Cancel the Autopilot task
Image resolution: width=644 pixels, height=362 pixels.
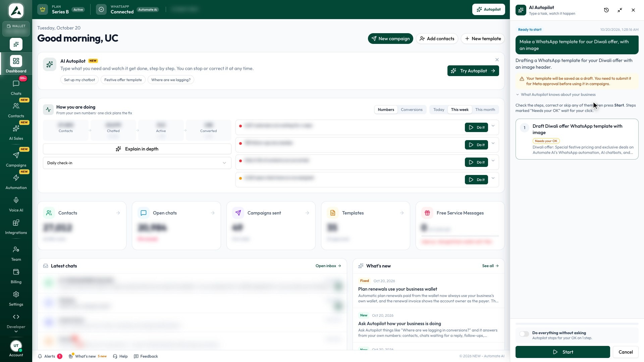626,352
